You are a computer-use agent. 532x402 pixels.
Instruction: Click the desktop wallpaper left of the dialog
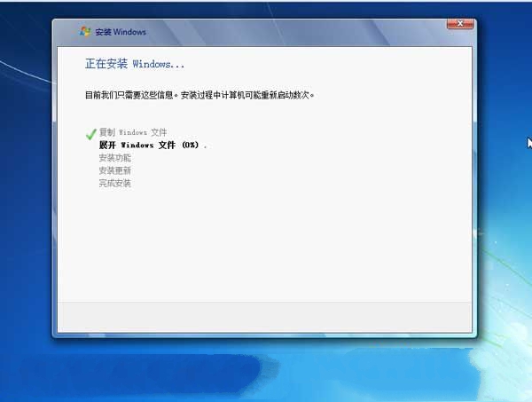click(x=25, y=222)
